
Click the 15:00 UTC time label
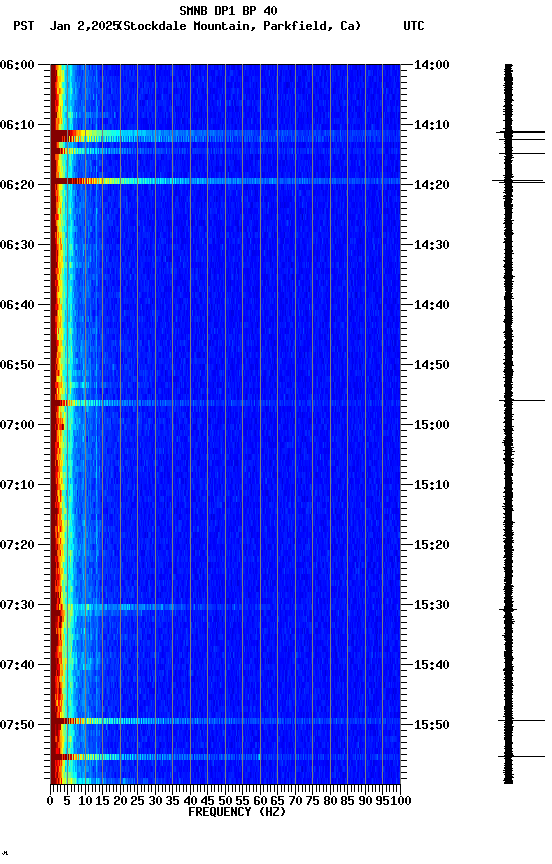click(x=432, y=425)
